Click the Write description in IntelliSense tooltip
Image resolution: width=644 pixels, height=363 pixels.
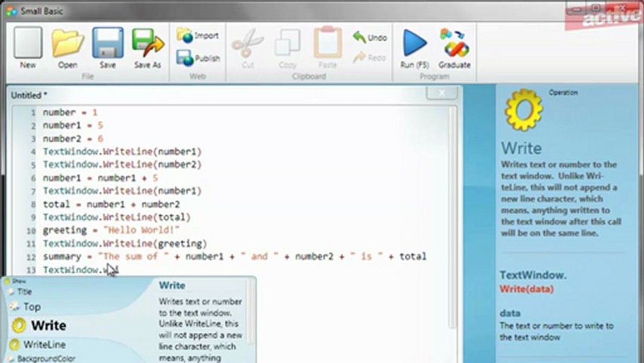200,330
